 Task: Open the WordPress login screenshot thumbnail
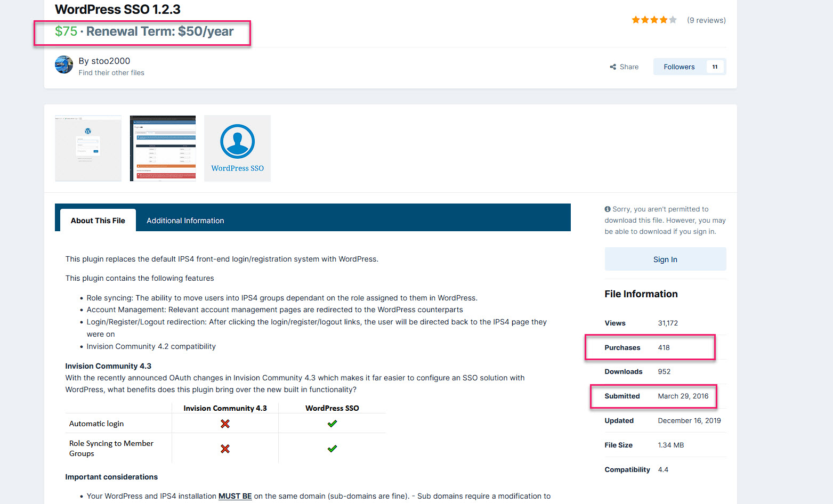click(88, 148)
